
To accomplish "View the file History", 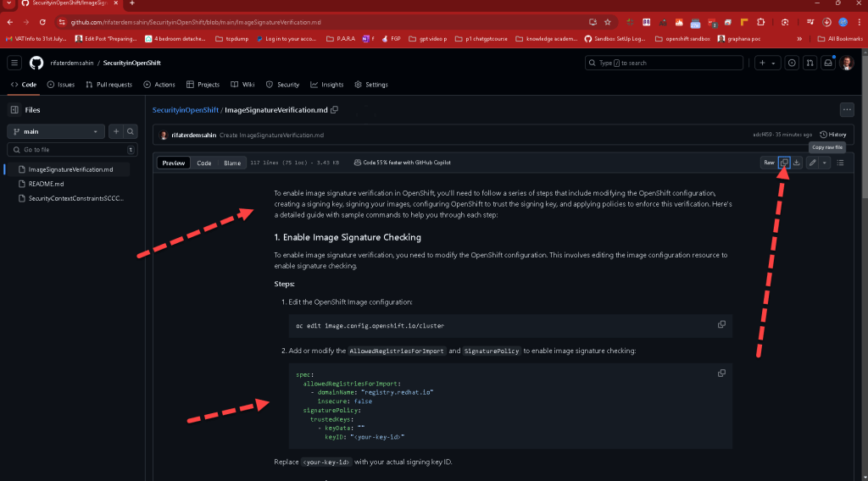I will (x=833, y=135).
